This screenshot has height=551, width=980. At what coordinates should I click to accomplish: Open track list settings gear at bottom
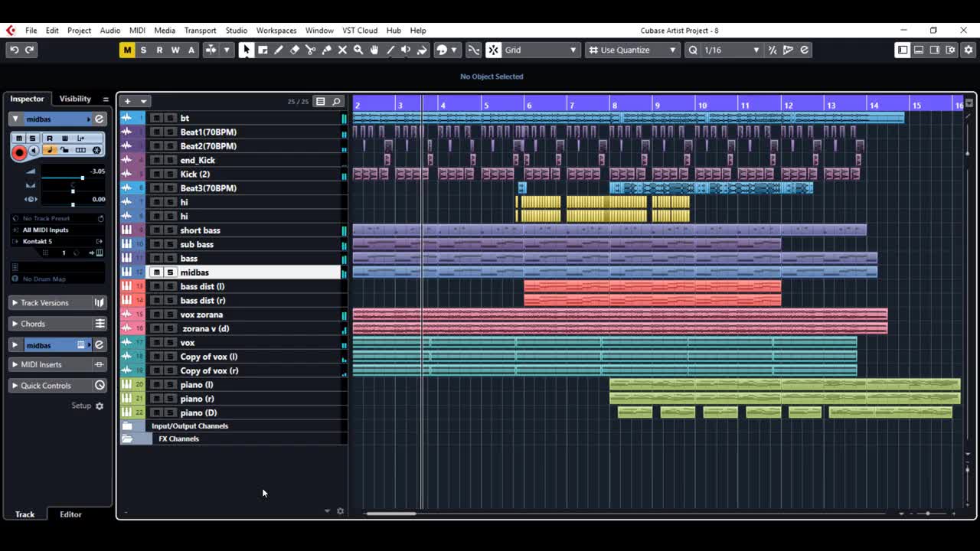341,511
